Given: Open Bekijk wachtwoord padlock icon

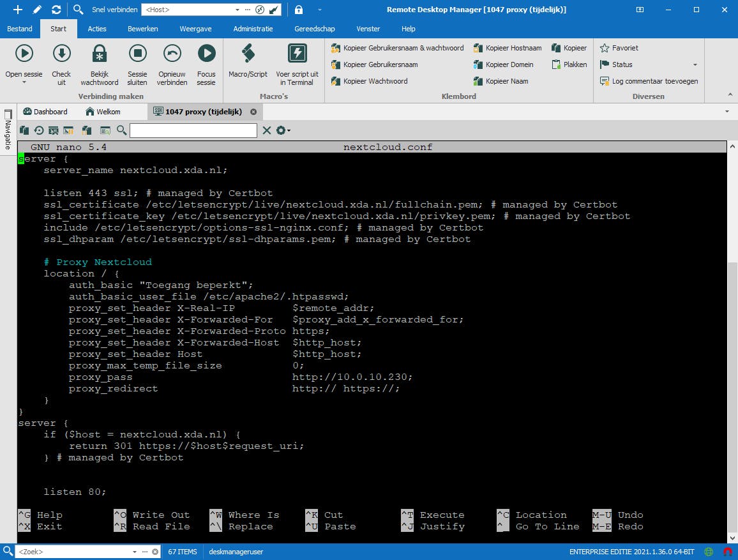Looking at the screenshot, I should tap(99, 54).
